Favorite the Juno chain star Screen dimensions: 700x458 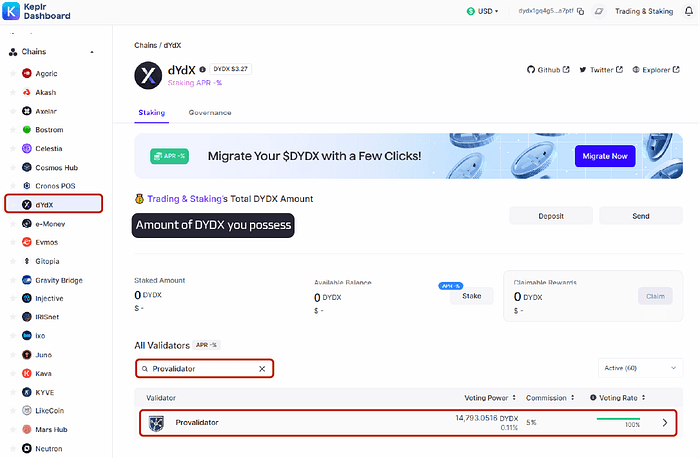pyautogui.click(x=13, y=355)
